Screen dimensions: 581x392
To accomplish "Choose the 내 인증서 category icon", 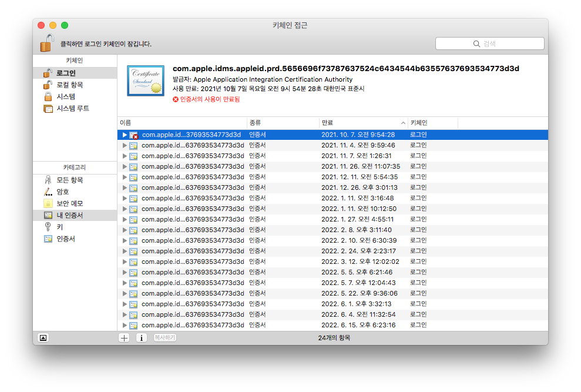I will (48, 216).
